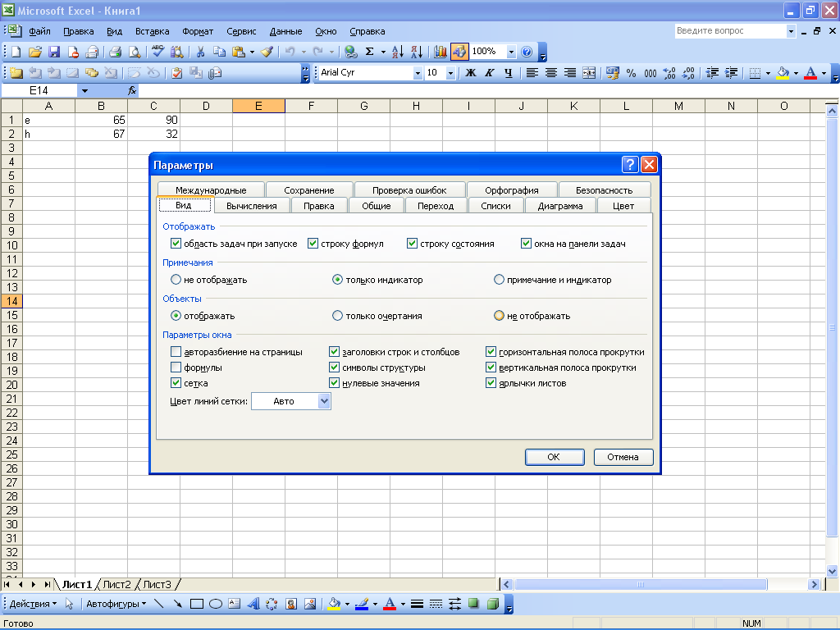Open the AutoSum dropdown arrow

(x=383, y=52)
